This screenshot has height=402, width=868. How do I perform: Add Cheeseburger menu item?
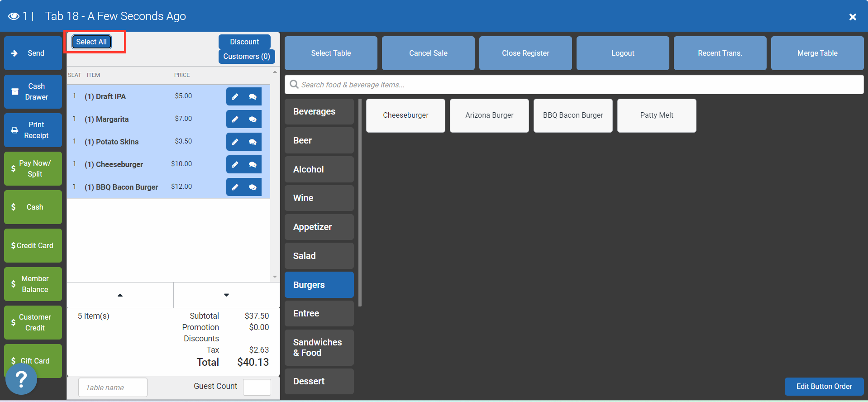tap(405, 115)
